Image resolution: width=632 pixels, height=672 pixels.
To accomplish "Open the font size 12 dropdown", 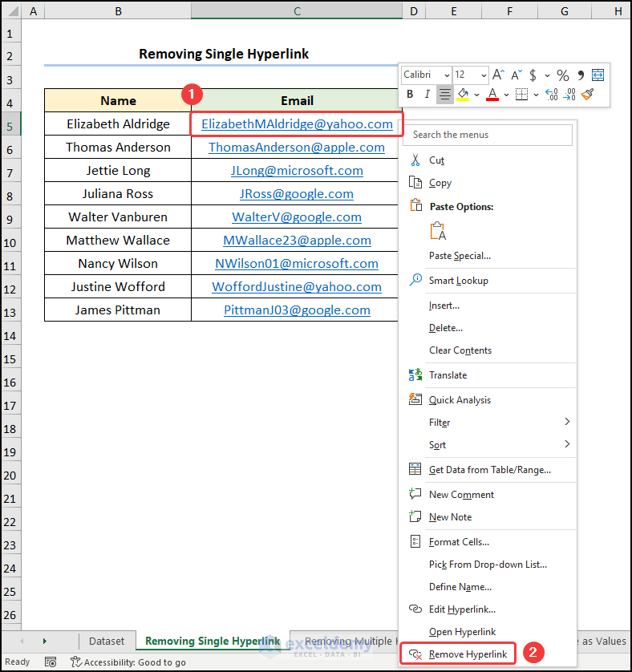I will [484, 75].
